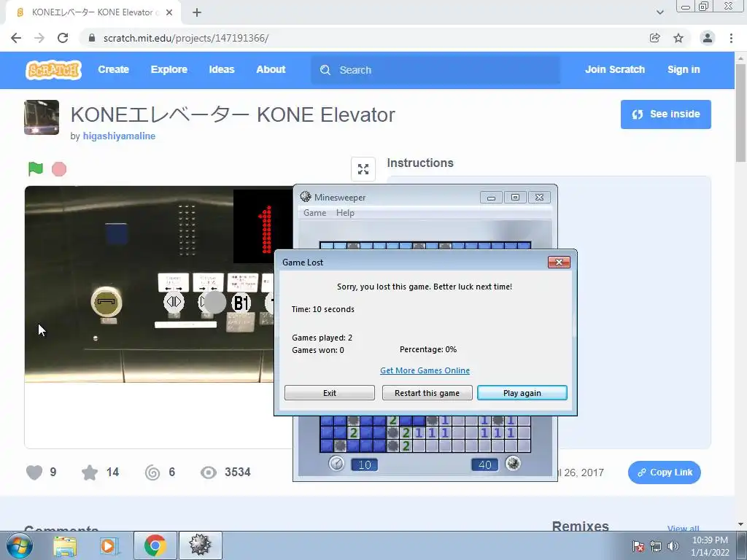
Task: Click the browser forward arrow
Action: (x=39, y=38)
